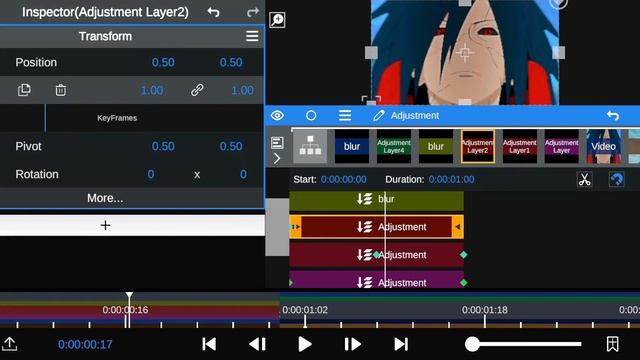This screenshot has width=640, height=360.
Task: Select the orange-highlighted Adjustment clip
Action: pos(376,227)
